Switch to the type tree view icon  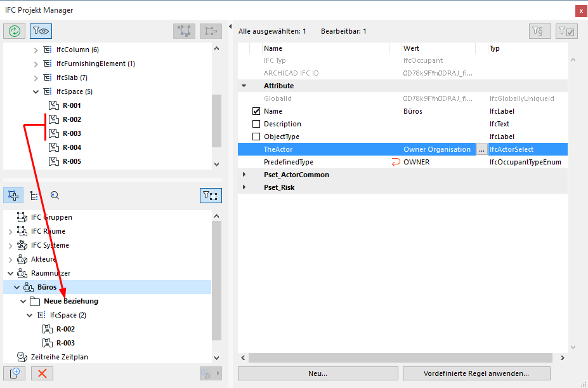pyautogui.click(x=34, y=196)
